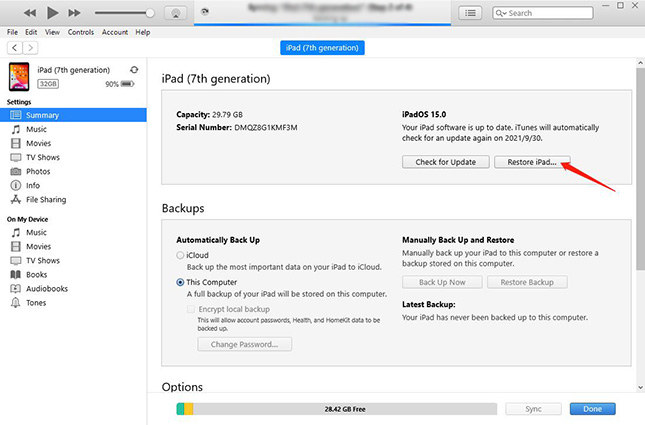Click the scrollbar down arrow

(x=640, y=387)
